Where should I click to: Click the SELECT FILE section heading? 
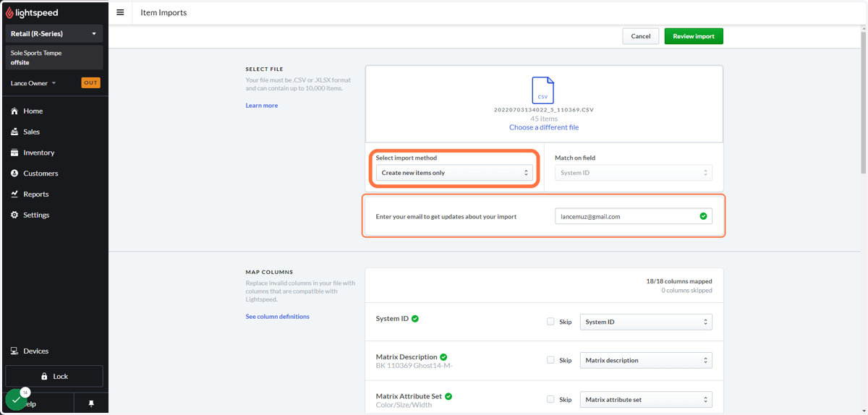pos(265,69)
